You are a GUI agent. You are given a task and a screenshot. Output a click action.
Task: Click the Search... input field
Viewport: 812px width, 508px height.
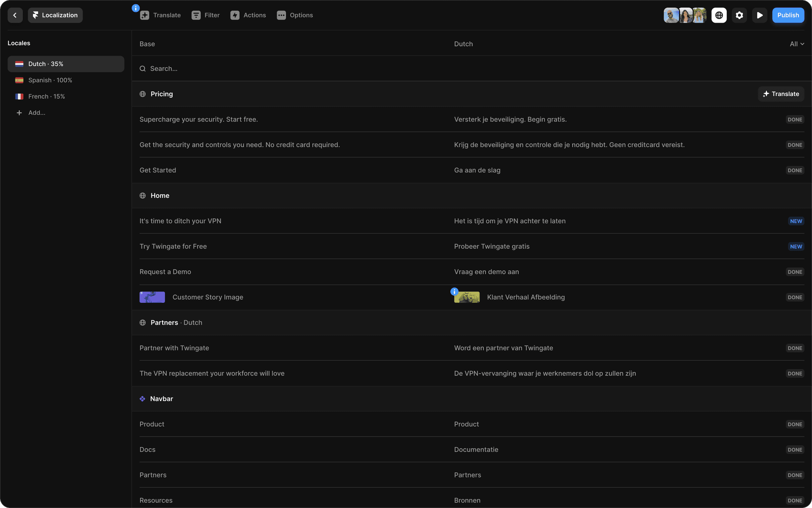[472, 69]
